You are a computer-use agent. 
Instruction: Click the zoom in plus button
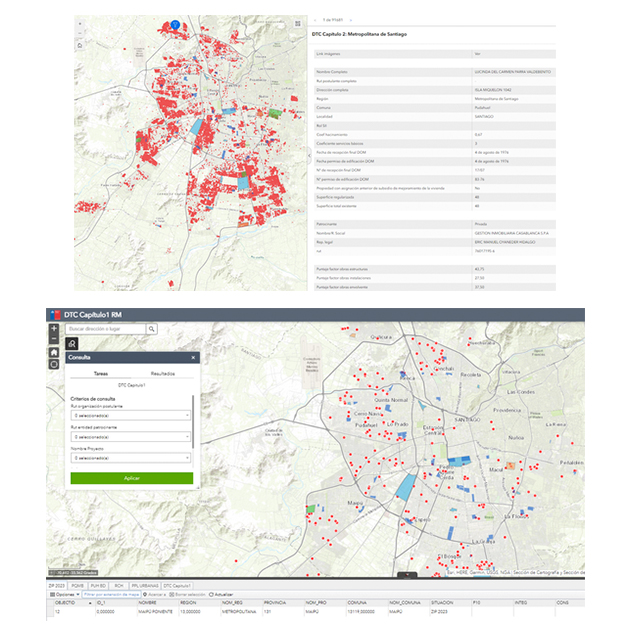pos(54,328)
